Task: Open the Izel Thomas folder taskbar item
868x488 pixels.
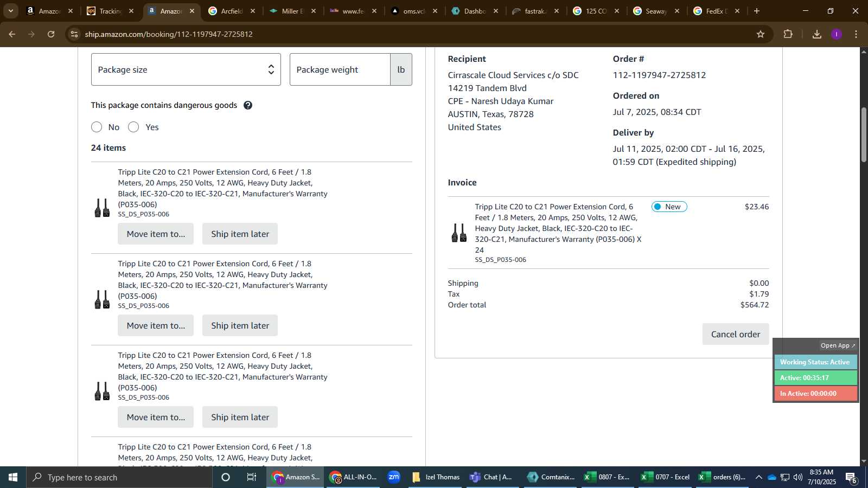Action: pyautogui.click(x=436, y=477)
